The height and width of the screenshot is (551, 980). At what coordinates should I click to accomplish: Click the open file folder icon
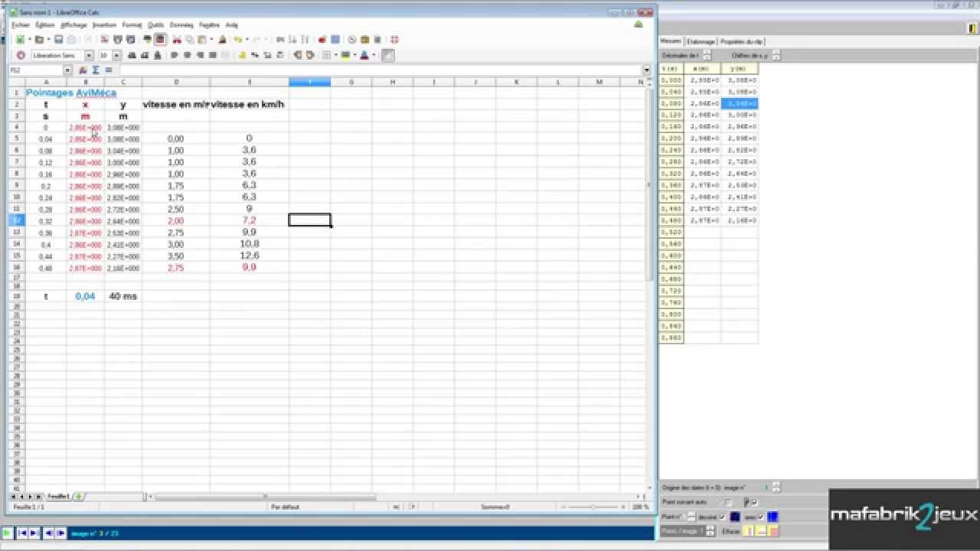[39, 40]
